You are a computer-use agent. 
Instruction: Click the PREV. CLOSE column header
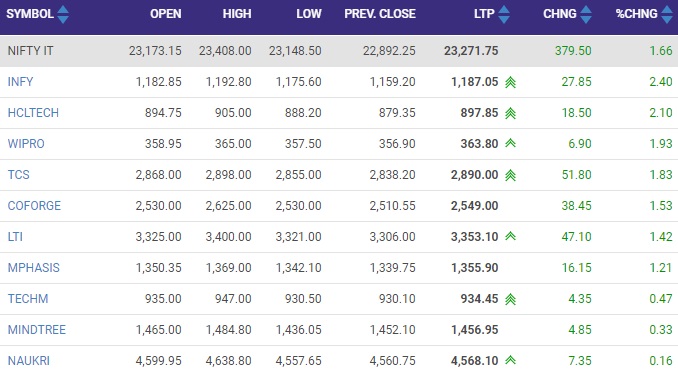[380, 14]
